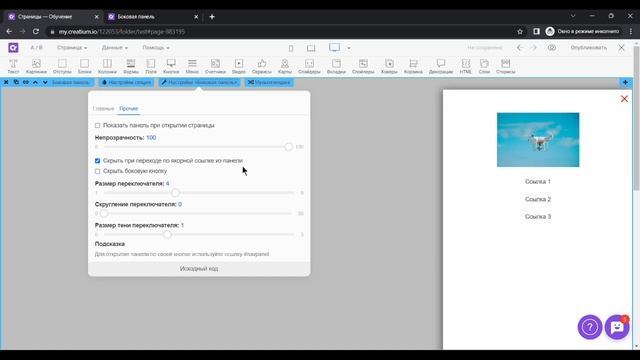Select the Отступы (Spacing) tool
This screenshot has height=360, width=640.
point(62,66)
